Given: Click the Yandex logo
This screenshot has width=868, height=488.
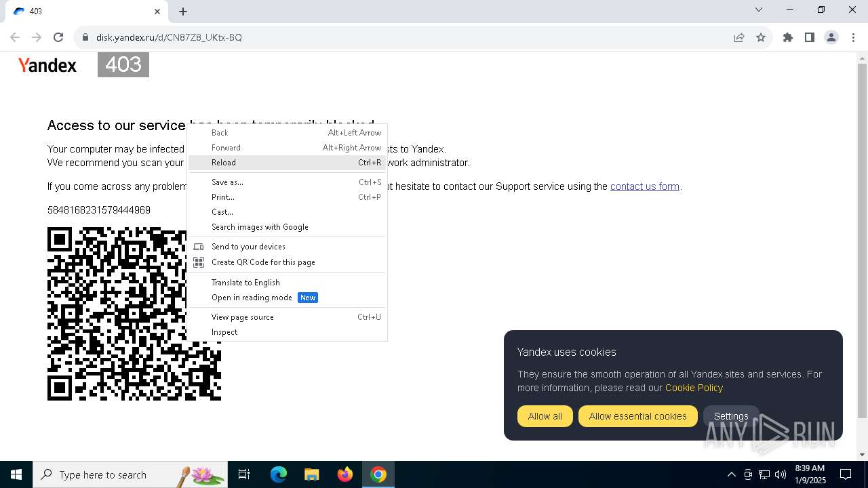Looking at the screenshot, I should tap(47, 65).
